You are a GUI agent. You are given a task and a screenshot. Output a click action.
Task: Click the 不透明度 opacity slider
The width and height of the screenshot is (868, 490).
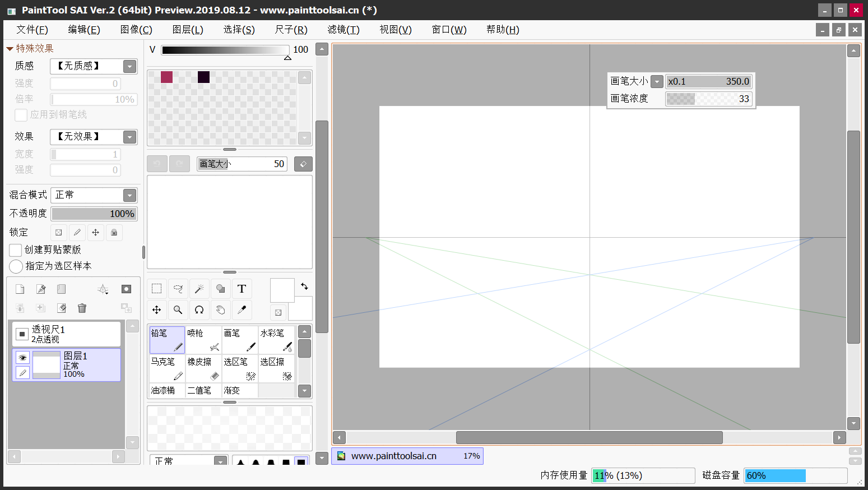tap(94, 214)
